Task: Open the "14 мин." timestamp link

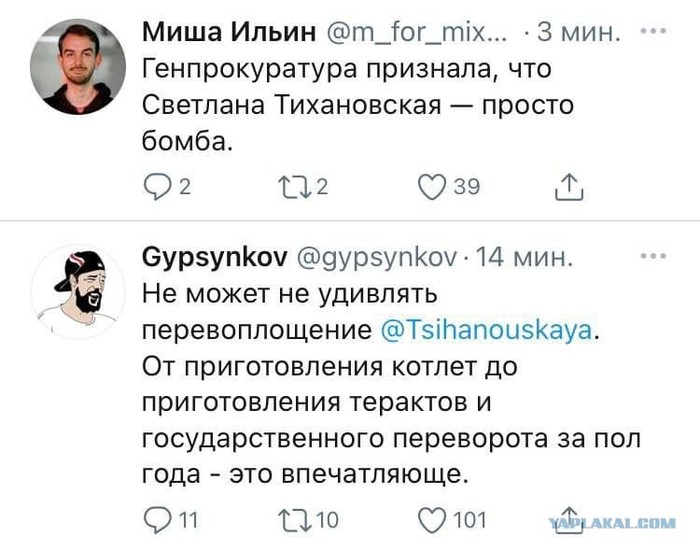Action: (x=523, y=259)
